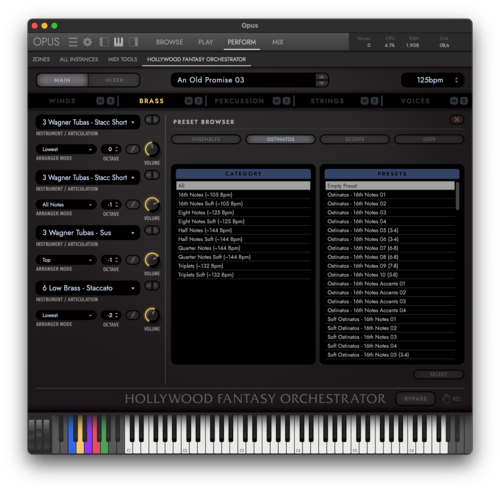Toggle the left sidebar panel icon
The image size is (500, 491).
point(104,42)
